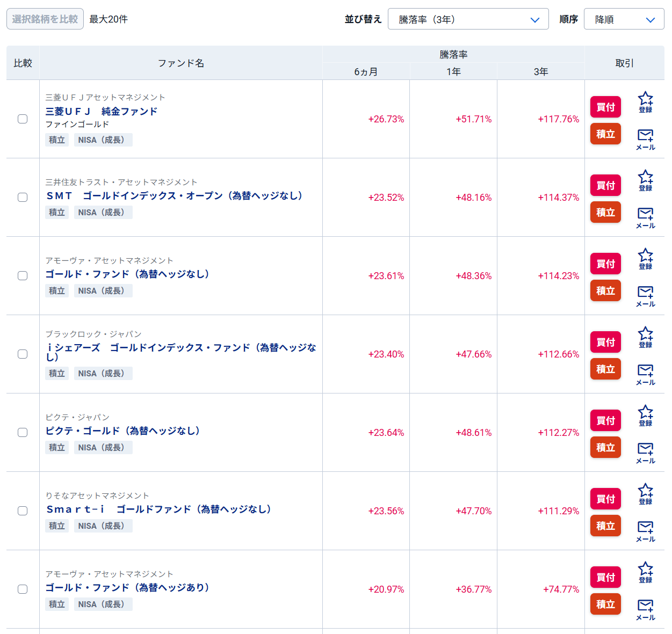
Task: Open ゴールド・ファンド(為替ヘッジなし) link
Action: [128, 274]
